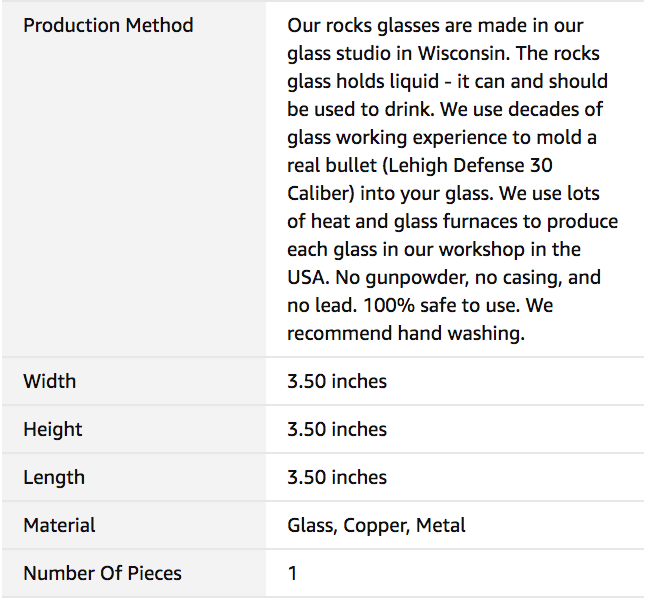Click the Length row label

[x=54, y=477]
